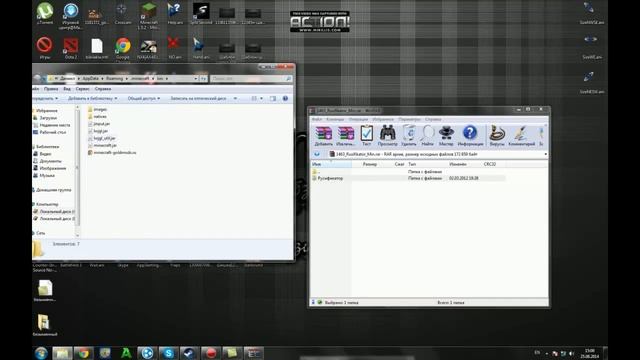Toggle the Explorer preview pane icon
The image size is (640, 360).
point(273,98)
